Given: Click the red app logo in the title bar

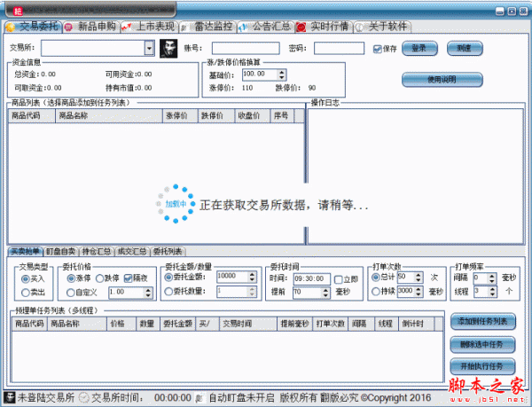Looking at the screenshot, I should 18,11.
